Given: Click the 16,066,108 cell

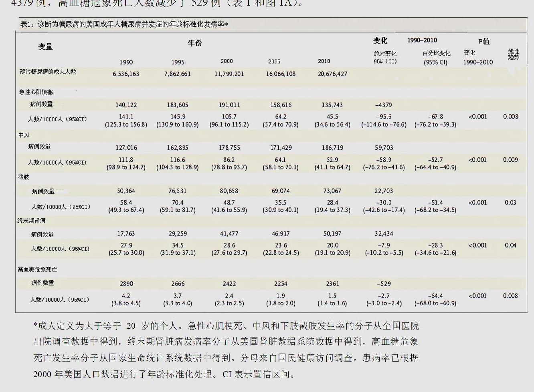Looking at the screenshot, I should (x=281, y=74).
